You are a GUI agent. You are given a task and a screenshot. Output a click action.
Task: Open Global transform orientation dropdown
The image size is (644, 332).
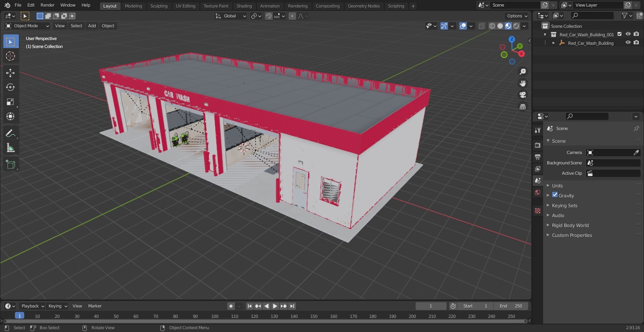click(x=231, y=16)
